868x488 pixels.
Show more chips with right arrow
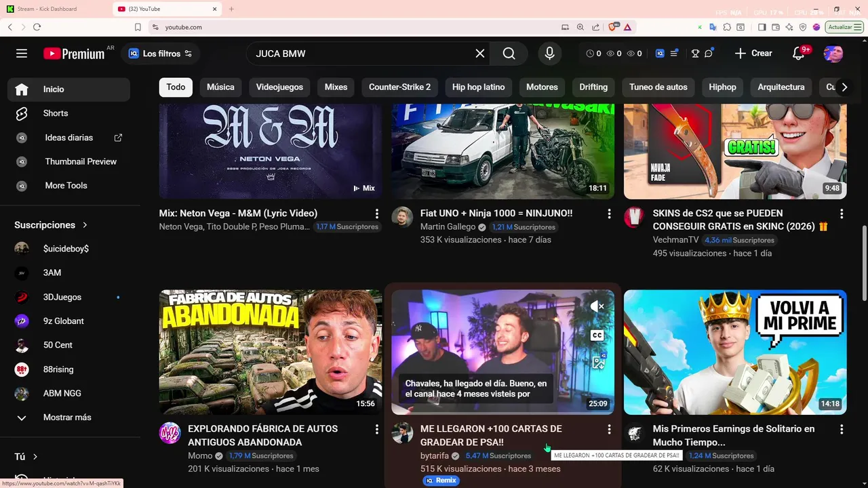844,87
